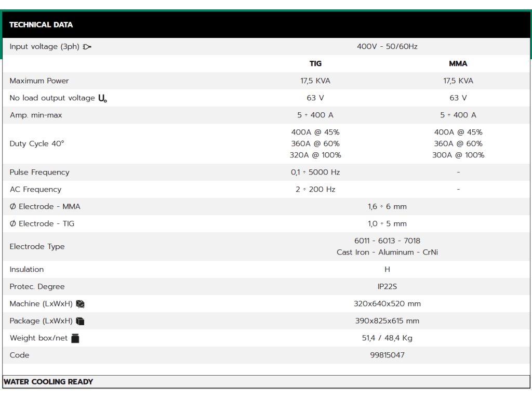Click the machine dimensions box icon
Viewport: 532px width, 399px height.
80,304
